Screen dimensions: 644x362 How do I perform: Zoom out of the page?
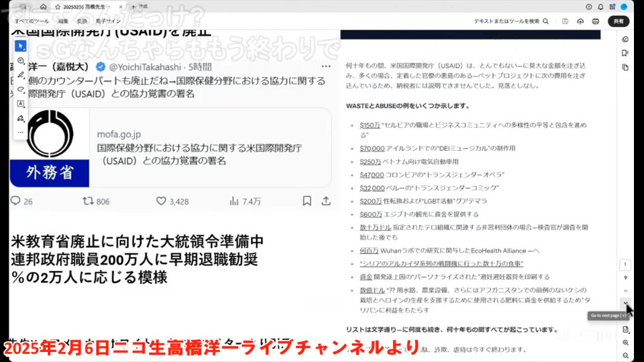click(625, 355)
